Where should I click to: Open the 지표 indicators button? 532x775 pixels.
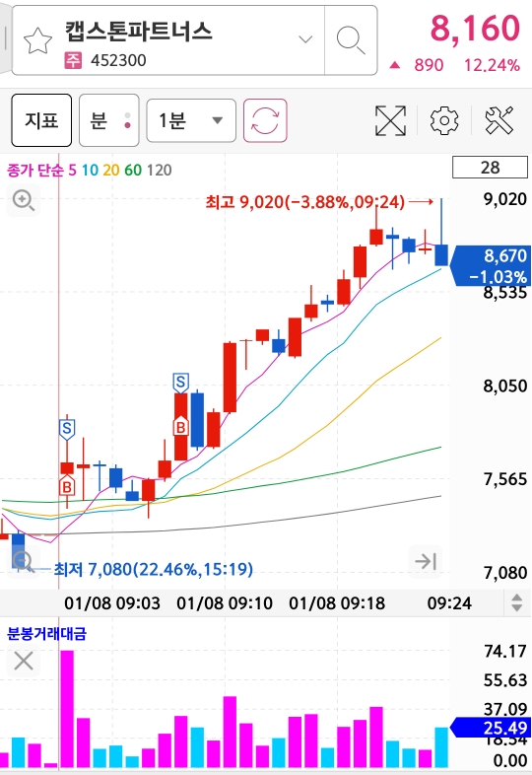point(41,120)
